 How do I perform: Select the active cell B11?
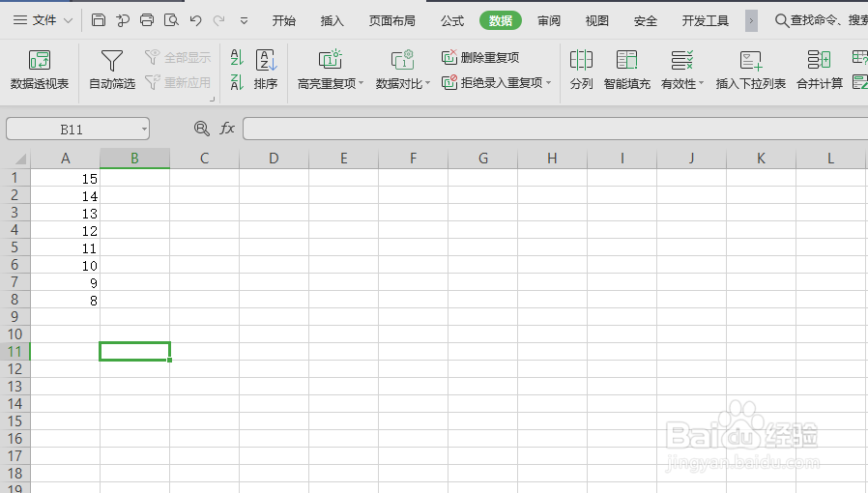point(134,351)
